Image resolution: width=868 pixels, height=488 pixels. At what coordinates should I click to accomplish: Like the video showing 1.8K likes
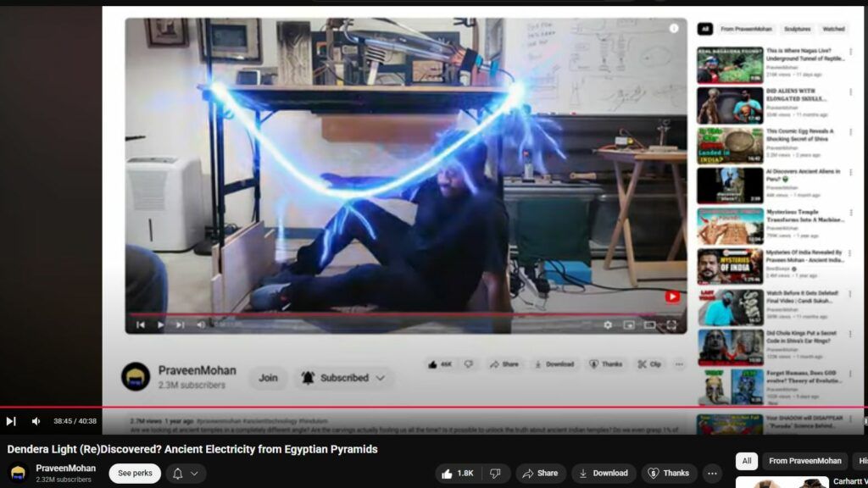click(458, 474)
